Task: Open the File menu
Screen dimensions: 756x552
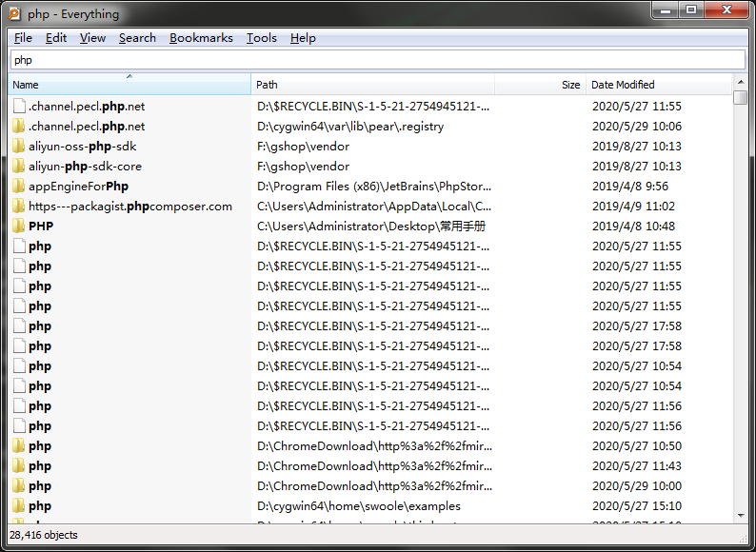Action: 23,38
